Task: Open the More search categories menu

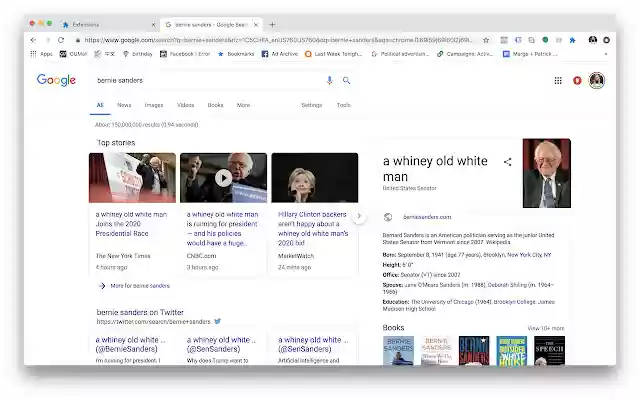Action: (243, 105)
